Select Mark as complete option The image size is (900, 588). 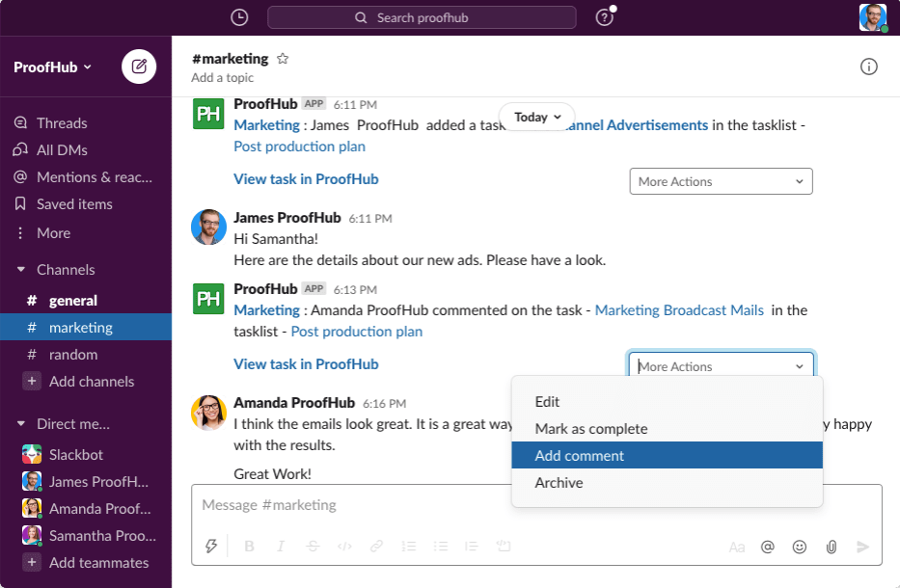click(x=667, y=429)
